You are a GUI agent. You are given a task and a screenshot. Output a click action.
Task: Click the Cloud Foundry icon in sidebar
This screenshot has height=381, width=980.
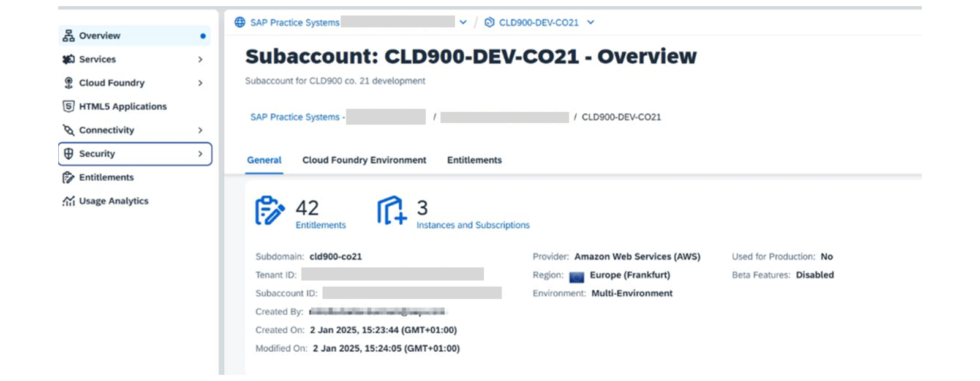pyautogui.click(x=69, y=83)
